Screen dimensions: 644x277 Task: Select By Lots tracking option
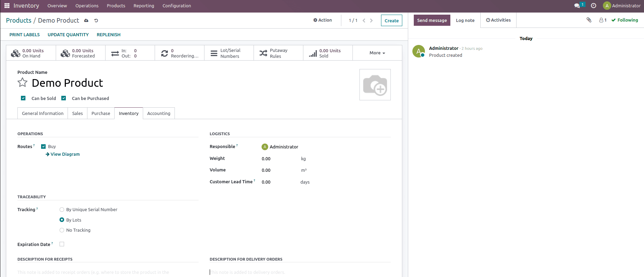62,220
